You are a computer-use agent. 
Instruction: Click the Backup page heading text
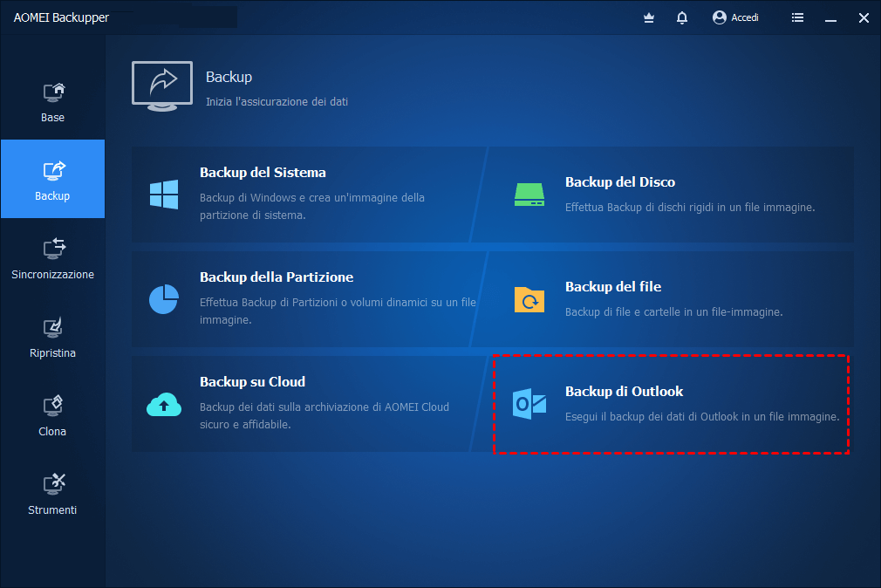(x=229, y=77)
